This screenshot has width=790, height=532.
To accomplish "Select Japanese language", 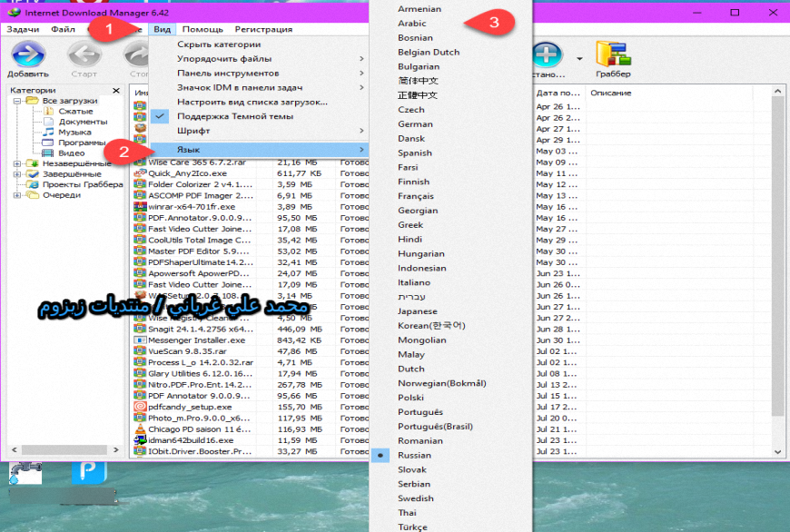I will (x=417, y=311).
